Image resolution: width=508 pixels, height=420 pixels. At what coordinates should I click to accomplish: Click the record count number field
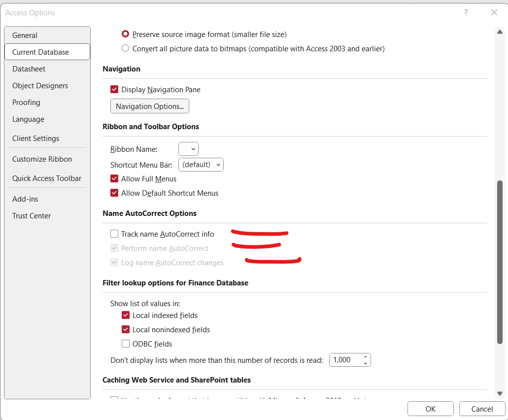coord(344,360)
